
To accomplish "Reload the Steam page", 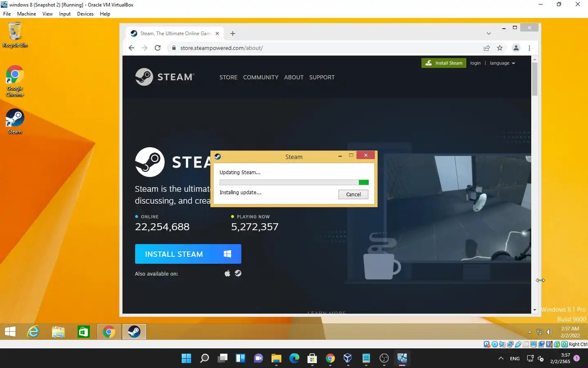I will pos(158,48).
